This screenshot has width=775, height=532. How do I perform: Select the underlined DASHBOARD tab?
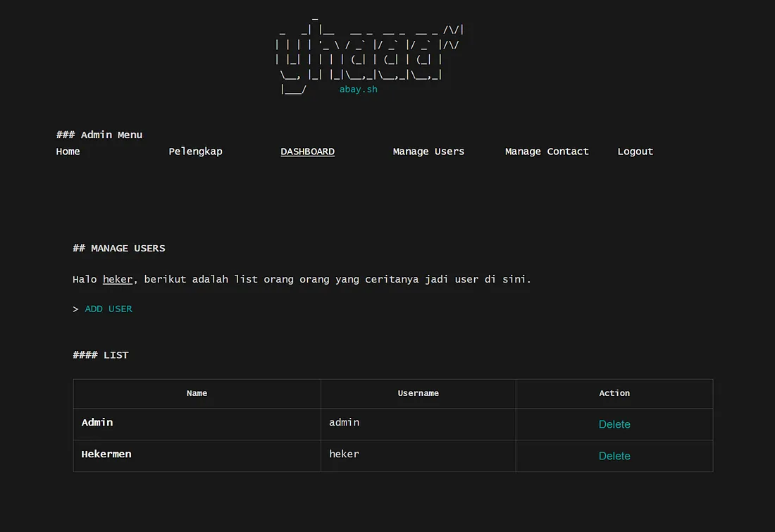(x=307, y=151)
